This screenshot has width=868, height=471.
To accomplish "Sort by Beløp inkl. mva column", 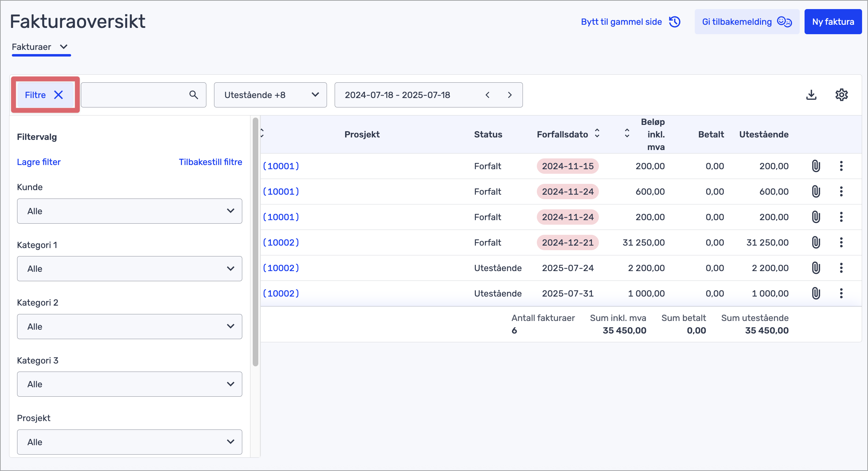I will point(627,133).
